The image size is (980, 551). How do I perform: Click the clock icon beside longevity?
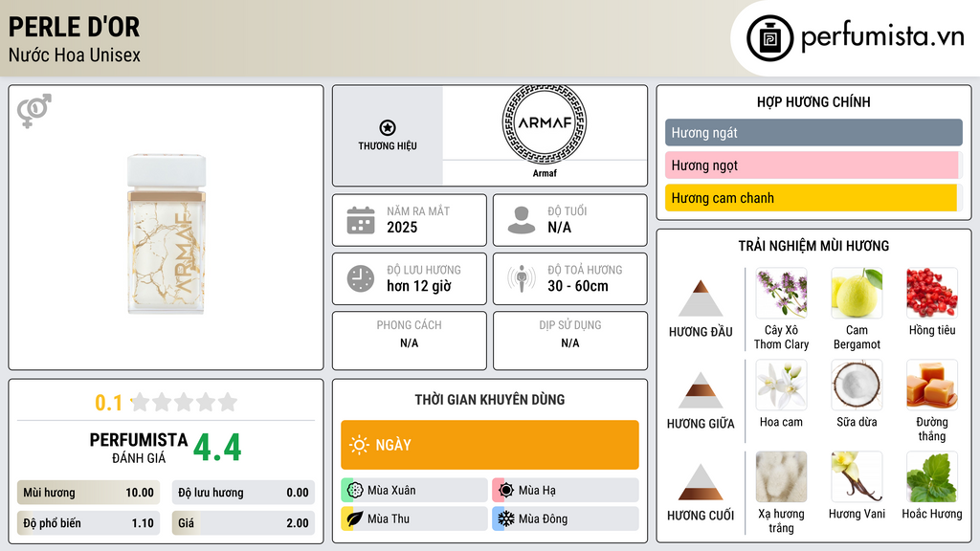coord(361,278)
